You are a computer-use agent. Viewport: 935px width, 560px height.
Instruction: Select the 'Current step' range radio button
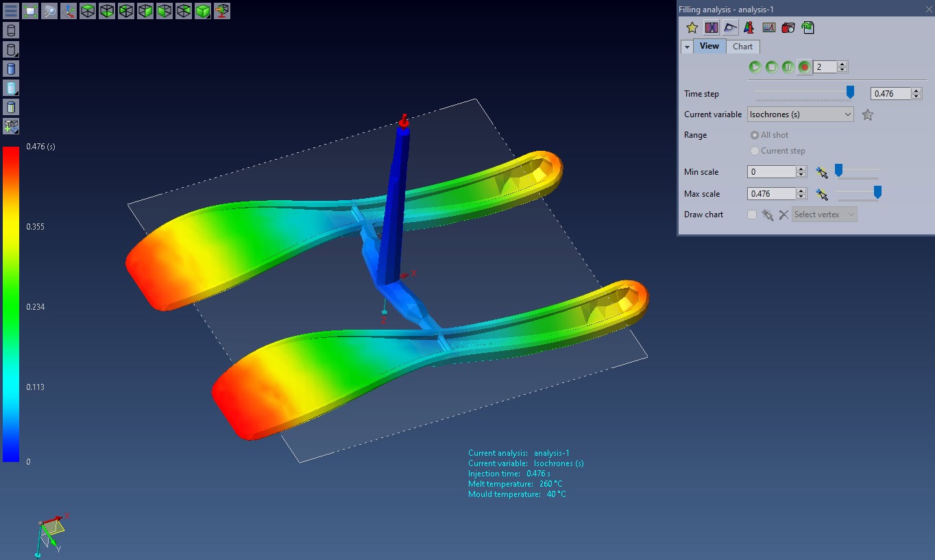[755, 151]
